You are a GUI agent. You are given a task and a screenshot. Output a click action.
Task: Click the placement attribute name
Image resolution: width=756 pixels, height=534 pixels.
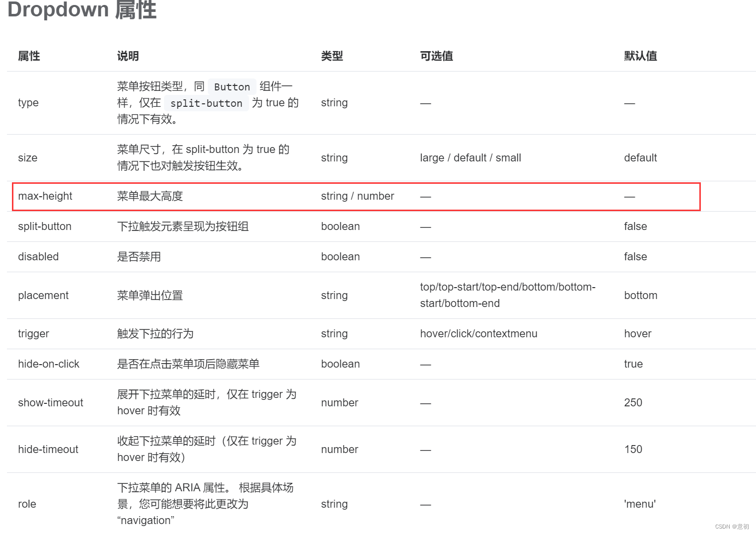[x=43, y=295]
